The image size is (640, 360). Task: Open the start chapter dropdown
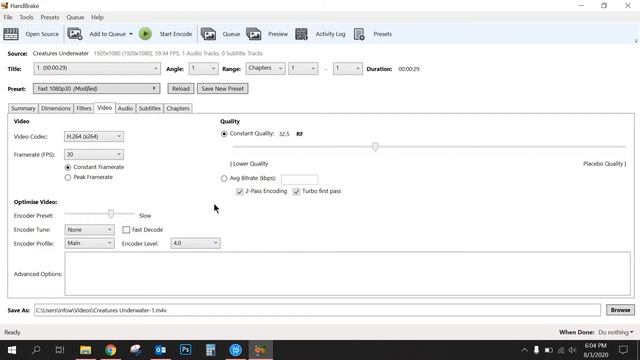point(303,68)
